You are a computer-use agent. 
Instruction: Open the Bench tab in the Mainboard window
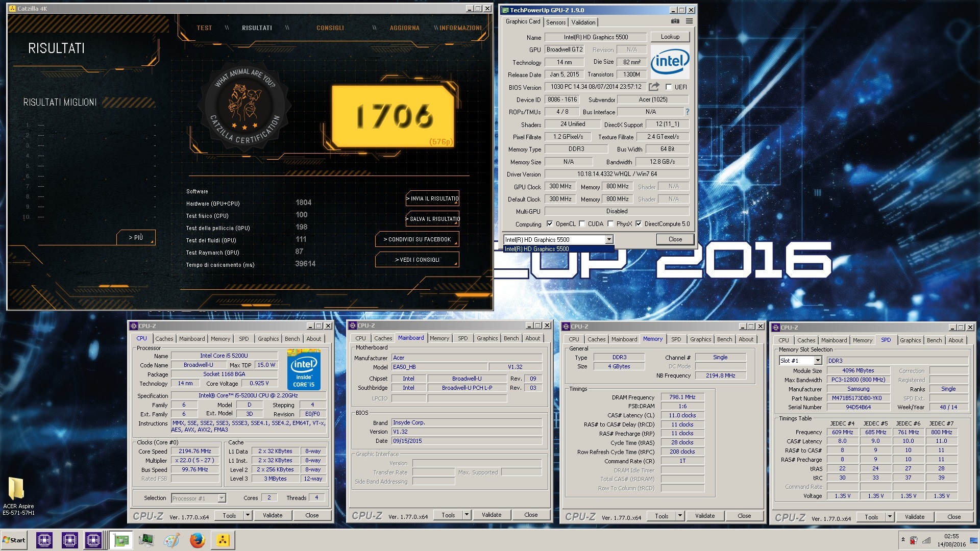(x=511, y=338)
